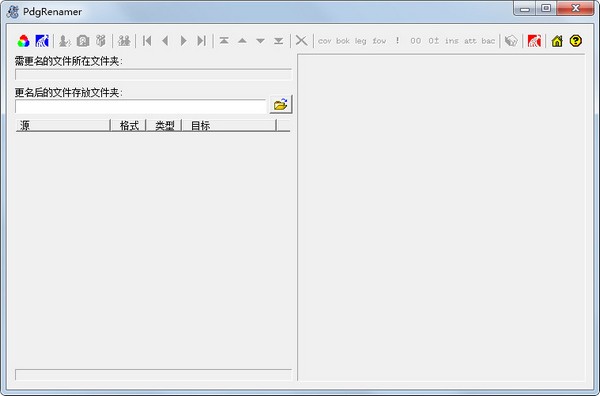600x396 pixels.
Task: Move item to the top
Action: (x=224, y=41)
